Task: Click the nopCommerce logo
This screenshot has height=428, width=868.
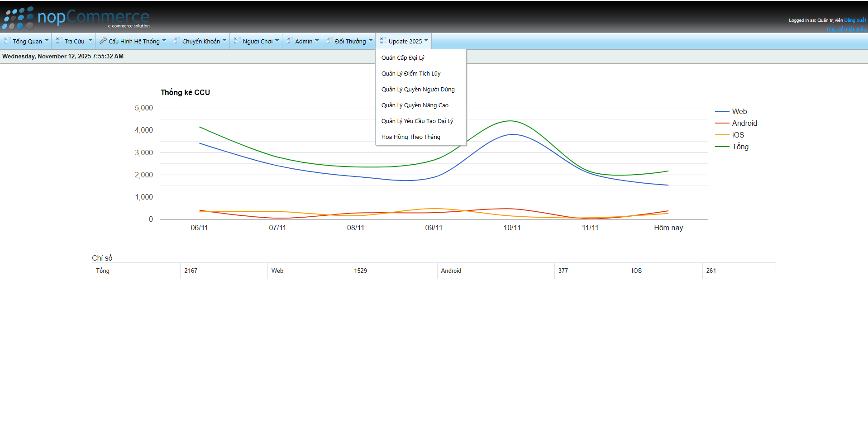Action: (76, 18)
